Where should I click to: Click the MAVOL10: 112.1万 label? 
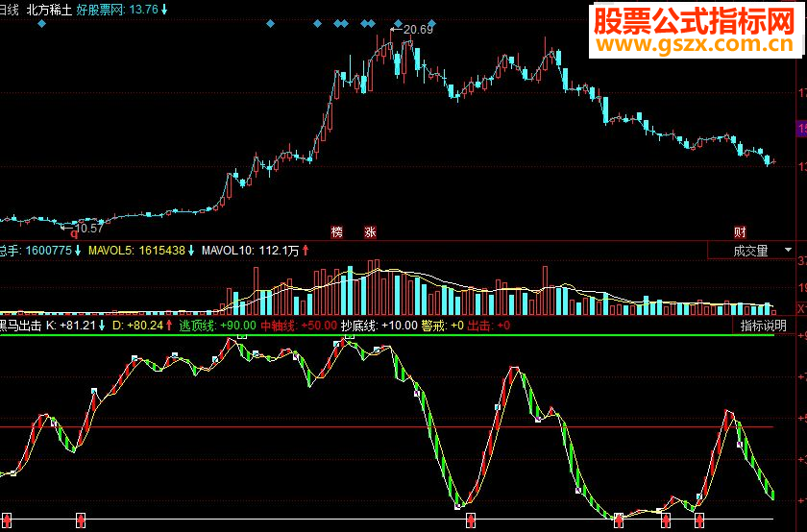coord(255,251)
